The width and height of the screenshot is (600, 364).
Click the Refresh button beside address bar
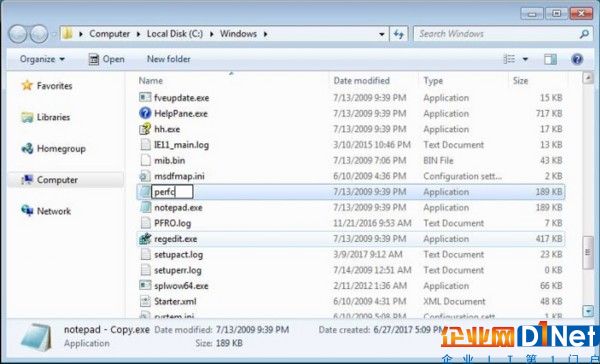tap(399, 34)
